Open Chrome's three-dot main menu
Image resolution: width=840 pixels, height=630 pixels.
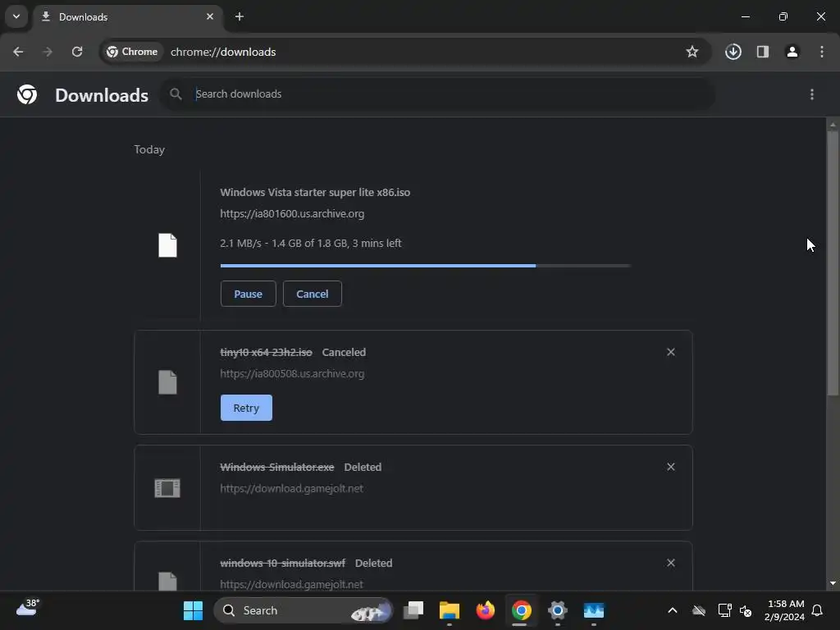(x=822, y=52)
